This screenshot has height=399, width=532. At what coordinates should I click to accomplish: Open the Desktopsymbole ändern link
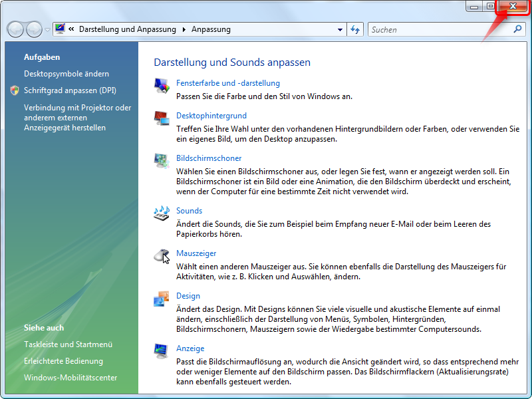66,74
